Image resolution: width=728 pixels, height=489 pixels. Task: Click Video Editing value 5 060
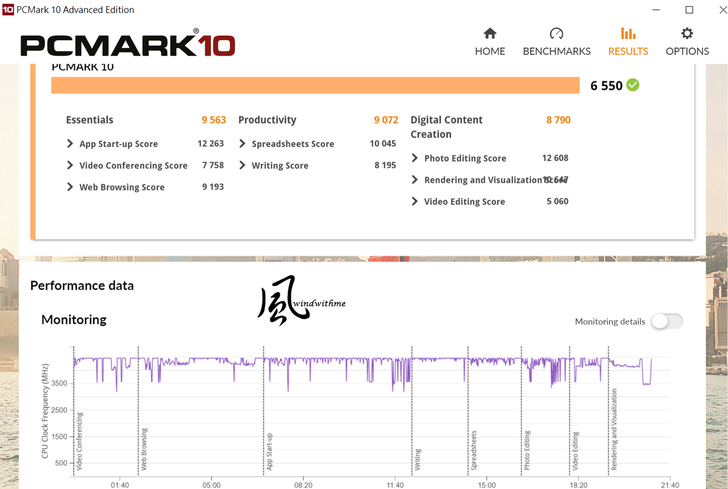click(x=557, y=201)
